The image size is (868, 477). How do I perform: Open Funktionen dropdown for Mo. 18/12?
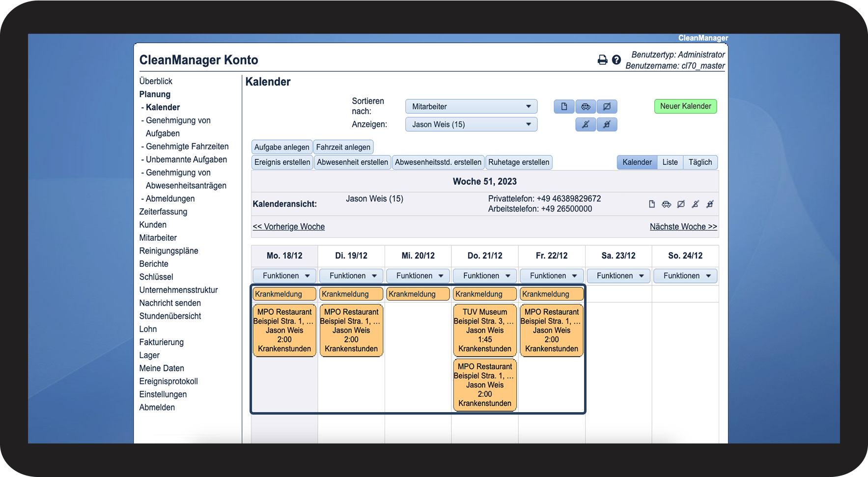tap(284, 276)
